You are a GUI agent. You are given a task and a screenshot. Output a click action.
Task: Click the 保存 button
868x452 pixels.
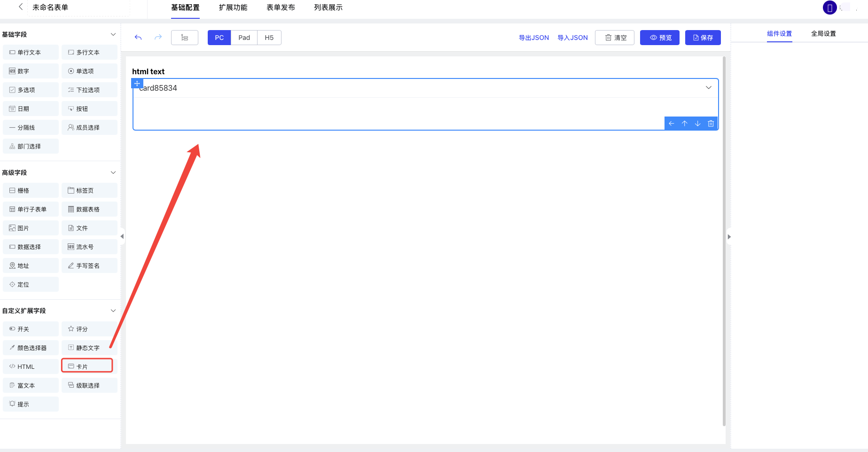703,38
